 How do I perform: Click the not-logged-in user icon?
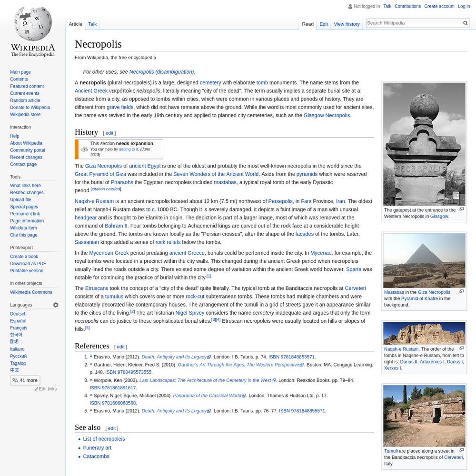pyautogui.click(x=350, y=6)
